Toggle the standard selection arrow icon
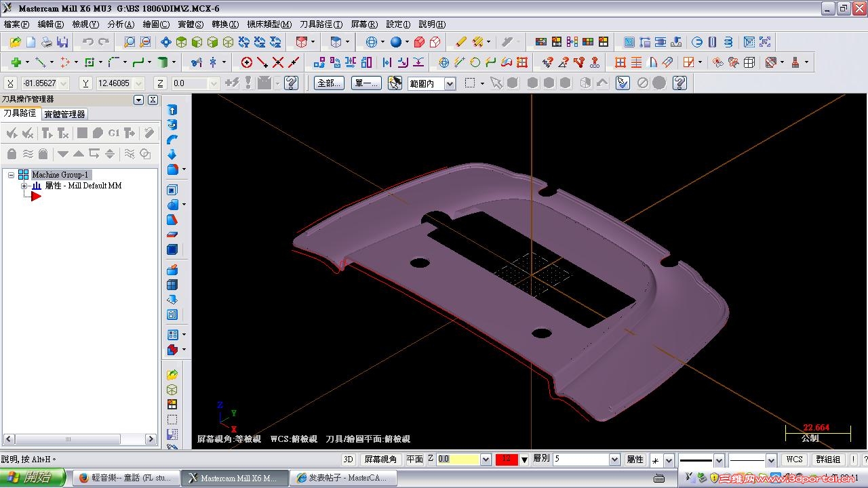Image resolution: width=868 pixels, height=488 pixels. pos(496,83)
